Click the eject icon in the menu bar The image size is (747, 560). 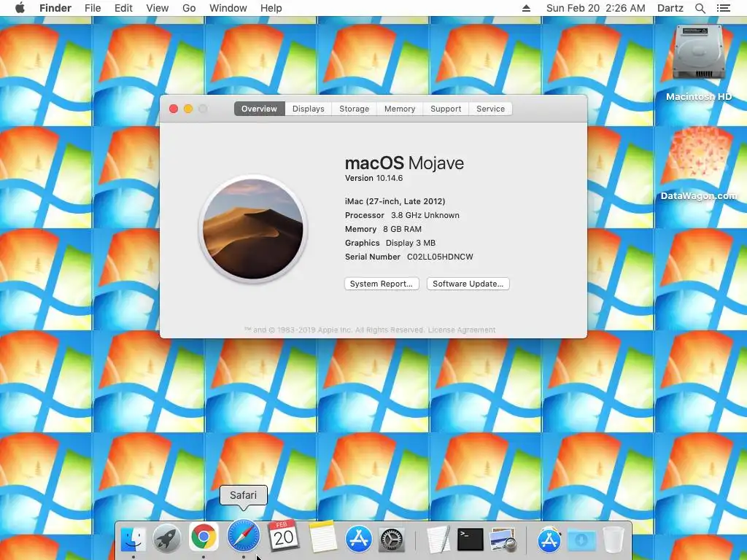526,8
